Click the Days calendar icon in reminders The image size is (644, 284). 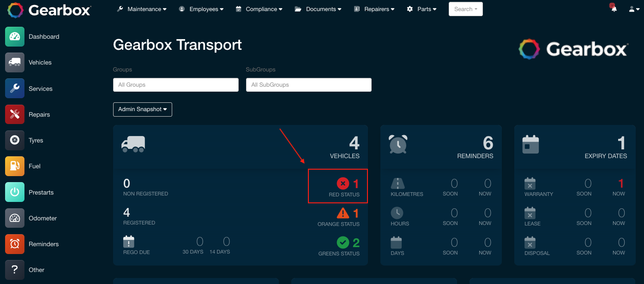(397, 243)
